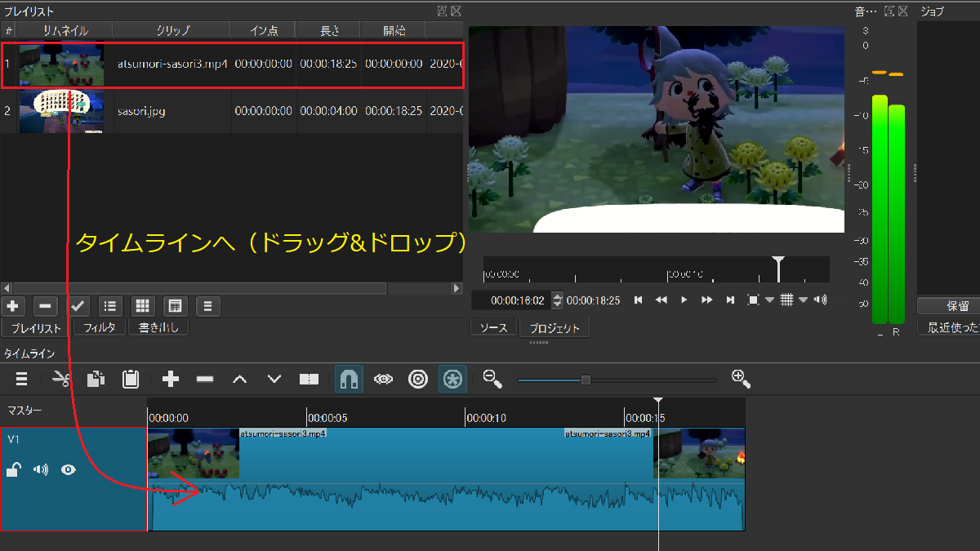Click the timeline zoom in magnifier
This screenshot has height=551, width=980.
[741, 379]
